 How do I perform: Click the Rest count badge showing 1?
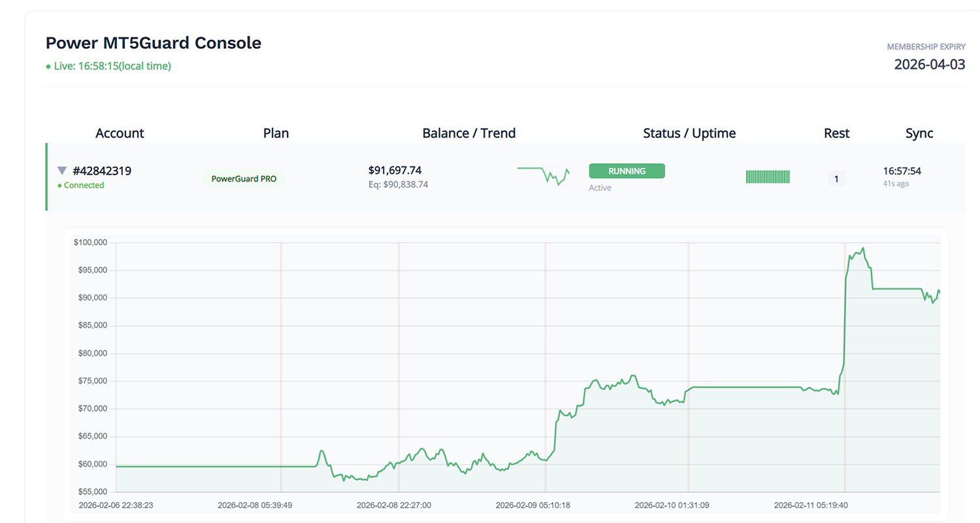point(836,178)
